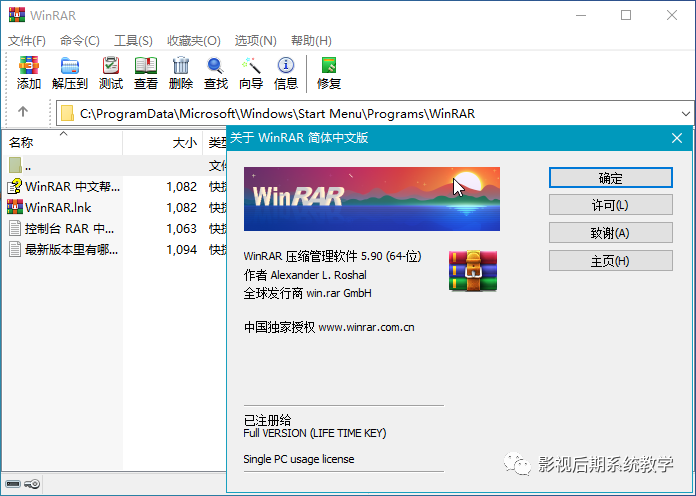Sort by the 大小 column header

point(163,143)
